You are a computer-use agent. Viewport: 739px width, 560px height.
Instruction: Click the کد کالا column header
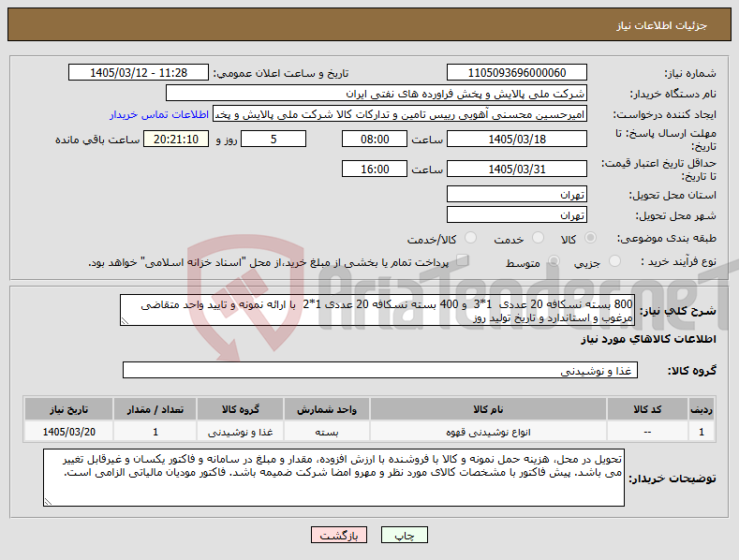647,409
